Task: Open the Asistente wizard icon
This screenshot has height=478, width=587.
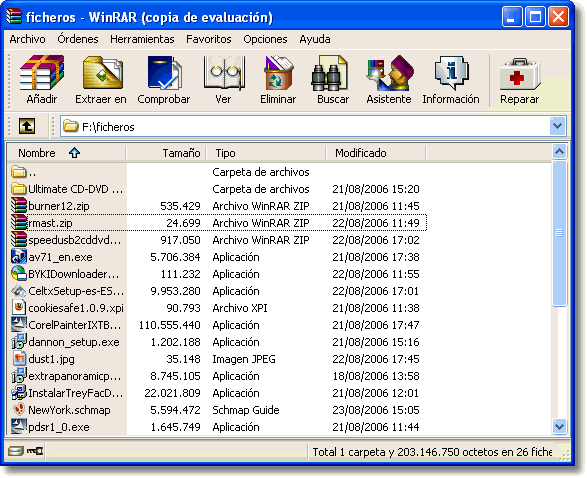Action: 389,73
